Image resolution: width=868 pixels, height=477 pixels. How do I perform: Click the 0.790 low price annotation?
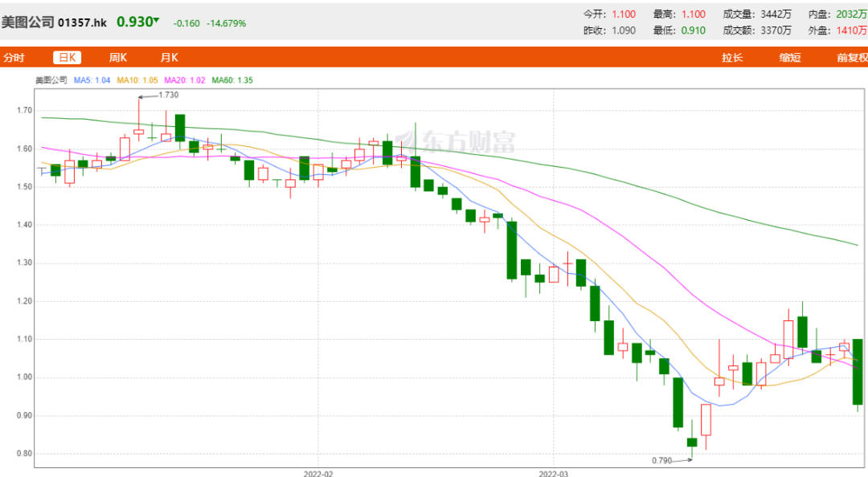pyautogui.click(x=661, y=460)
